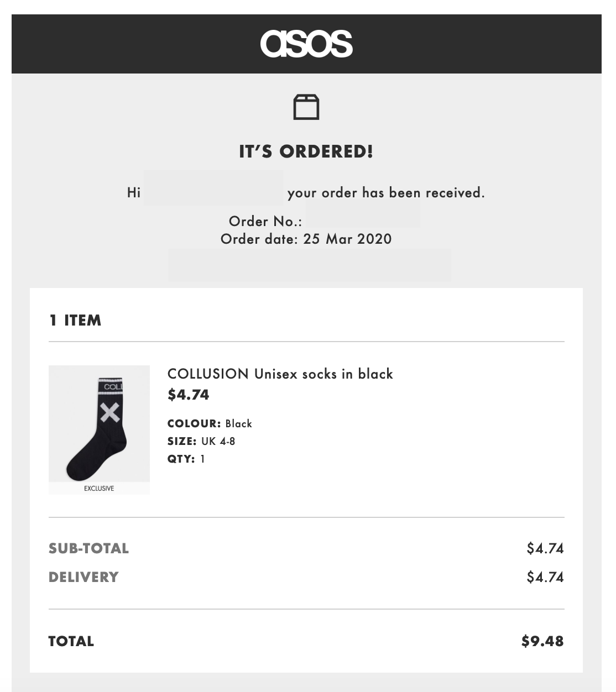Click the bold $4.74 product price

pyautogui.click(x=189, y=395)
